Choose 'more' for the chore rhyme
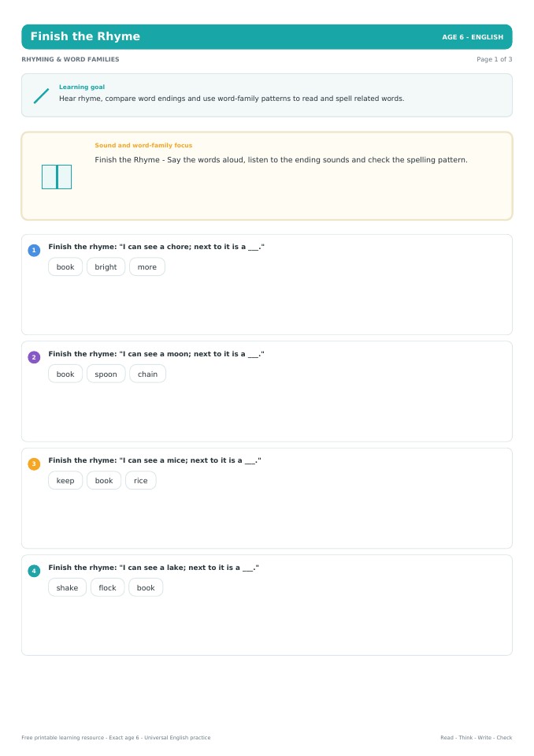Screen dimensions: 534x756 coord(147,267)
